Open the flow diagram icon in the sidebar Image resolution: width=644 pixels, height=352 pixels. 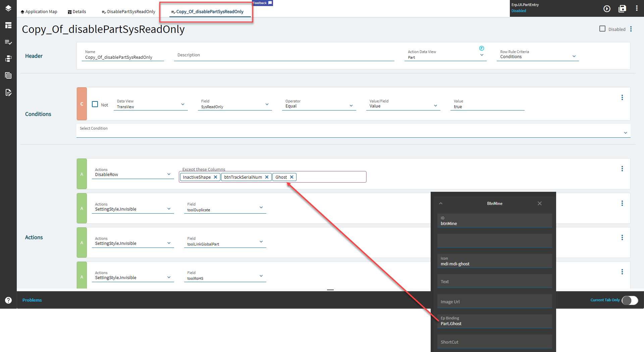(x=8, y=58)
